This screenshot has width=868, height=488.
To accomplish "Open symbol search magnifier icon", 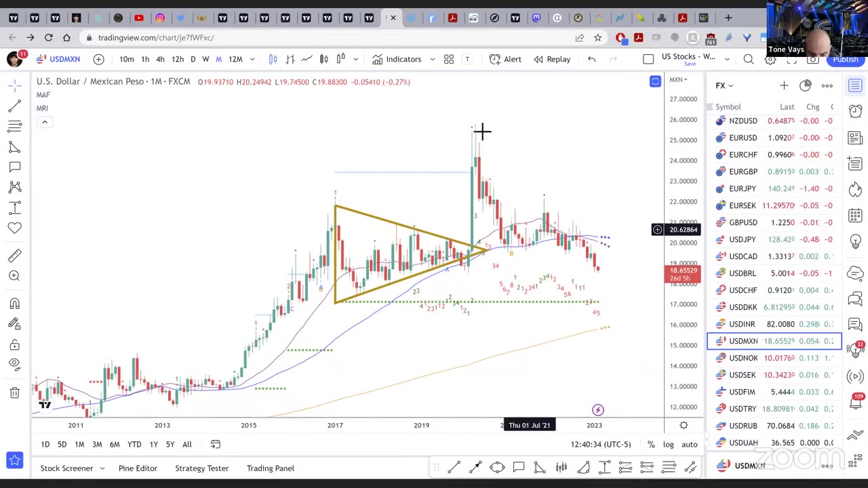I will [749, 60].
